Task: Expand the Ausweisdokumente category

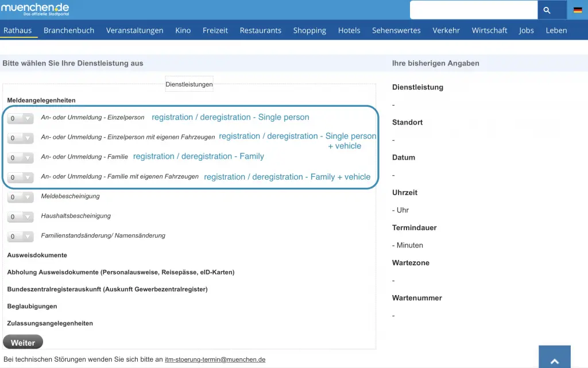Action: 37,255
